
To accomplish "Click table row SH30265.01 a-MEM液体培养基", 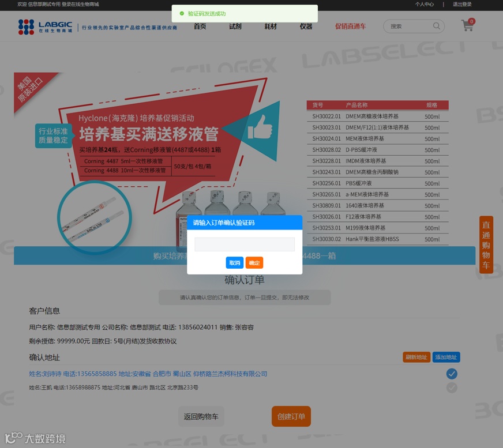I will pyautogui.click(x=378, y=194).
